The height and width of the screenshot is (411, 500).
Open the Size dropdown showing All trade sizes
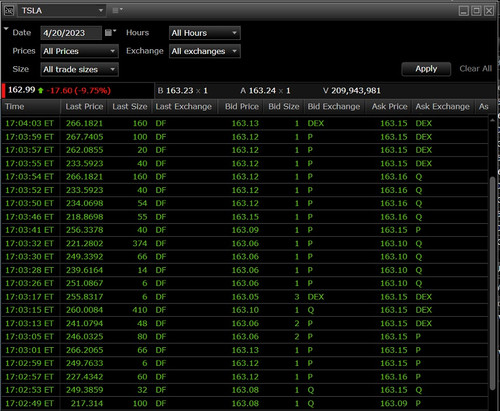pyautogui.click(x=79, y=69)
